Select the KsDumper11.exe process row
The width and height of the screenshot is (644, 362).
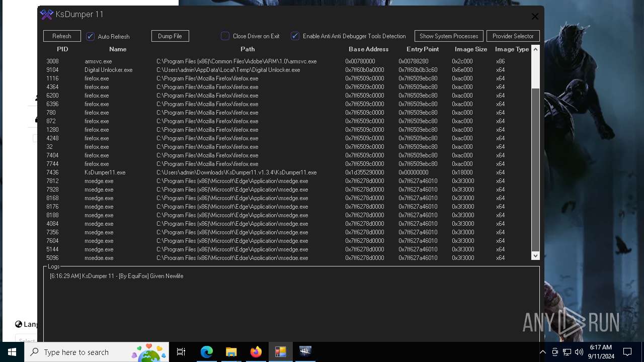click(287, 172)
